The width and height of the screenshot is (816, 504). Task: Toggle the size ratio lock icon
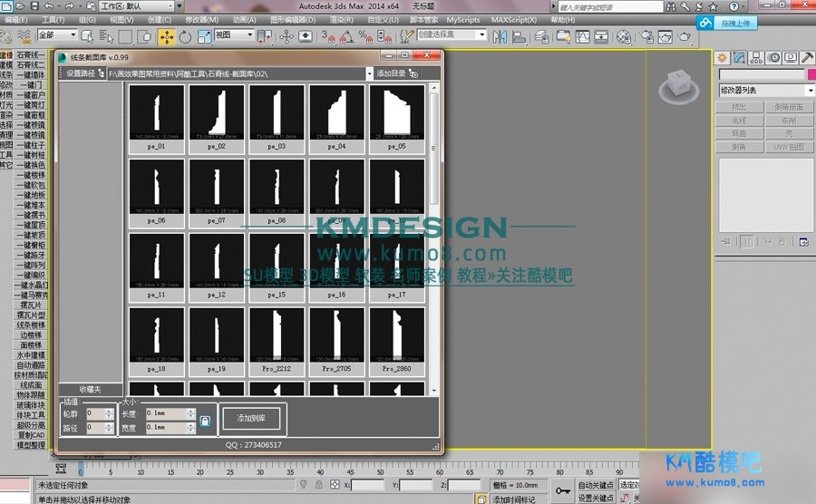coord(205,421)
